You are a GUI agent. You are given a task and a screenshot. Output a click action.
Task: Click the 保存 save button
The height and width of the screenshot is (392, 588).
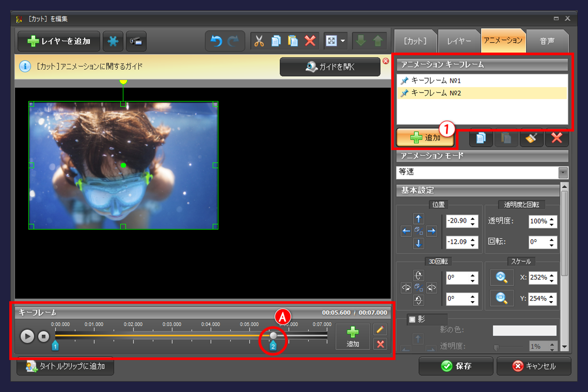pos(456,366)
